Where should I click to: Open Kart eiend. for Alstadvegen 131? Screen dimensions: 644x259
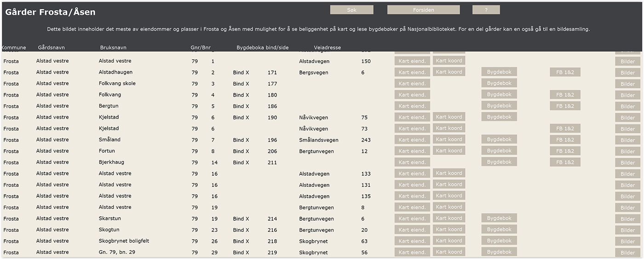pos(412,185)
